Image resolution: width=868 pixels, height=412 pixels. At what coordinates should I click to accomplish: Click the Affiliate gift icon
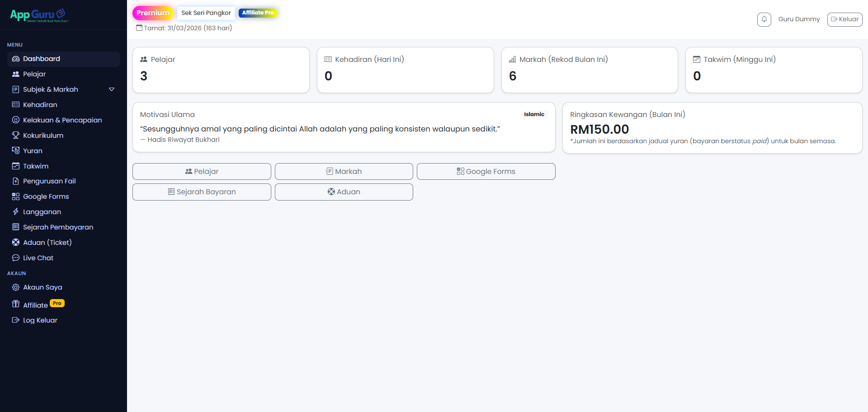[16, 304]
